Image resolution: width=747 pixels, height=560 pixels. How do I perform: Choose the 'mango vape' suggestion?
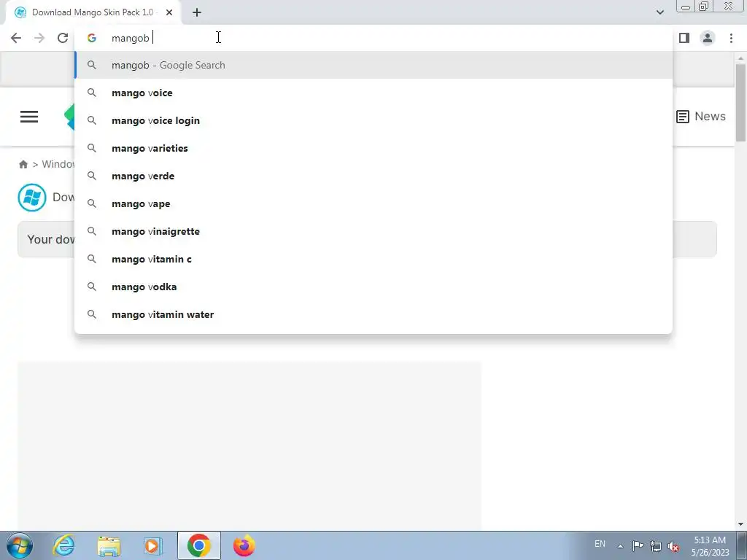click(x=373, y=203)
